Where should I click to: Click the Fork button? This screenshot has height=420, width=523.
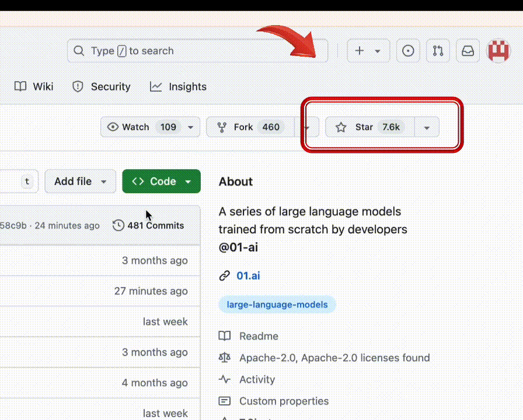(x=250, y=127)
